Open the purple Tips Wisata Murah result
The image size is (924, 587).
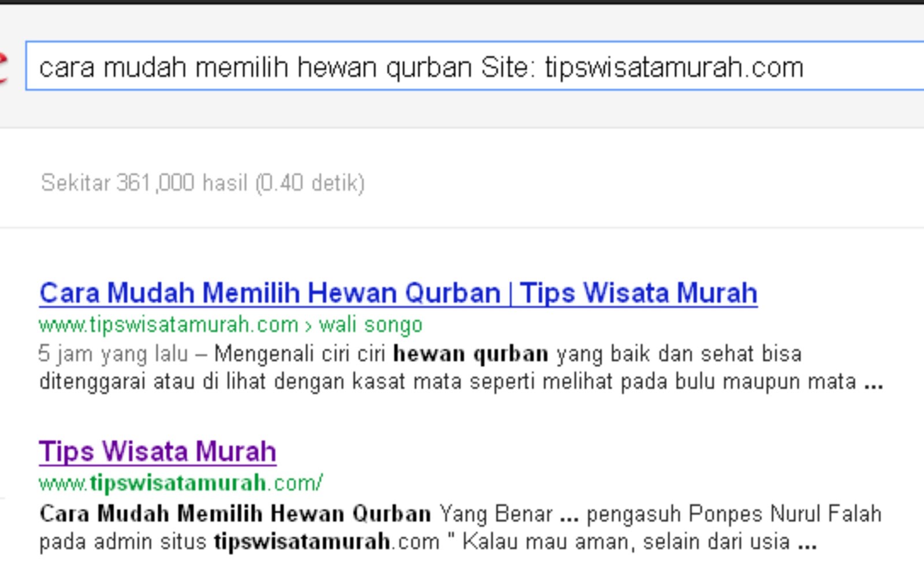(158, 451)
